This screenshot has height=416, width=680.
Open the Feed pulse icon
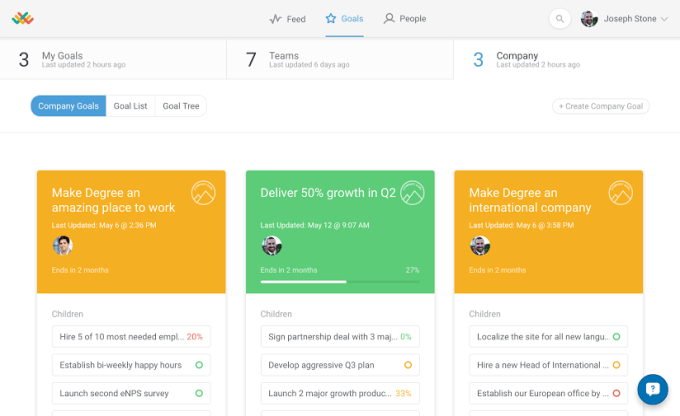point(275,19)
